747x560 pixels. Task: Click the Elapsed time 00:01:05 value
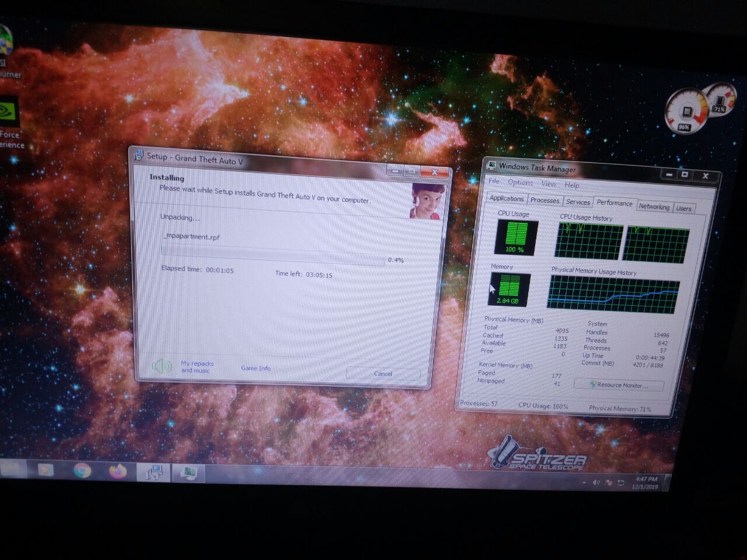(x=219, y=270)
